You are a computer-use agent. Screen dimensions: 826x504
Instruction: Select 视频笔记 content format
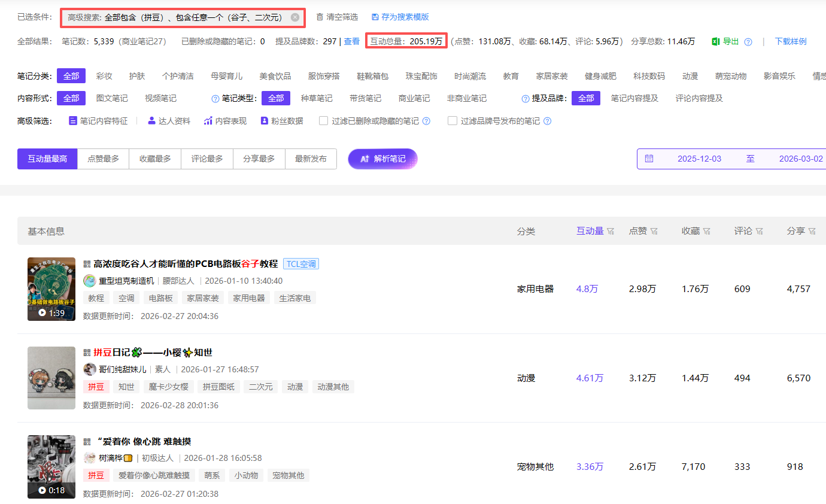(160, 98)
